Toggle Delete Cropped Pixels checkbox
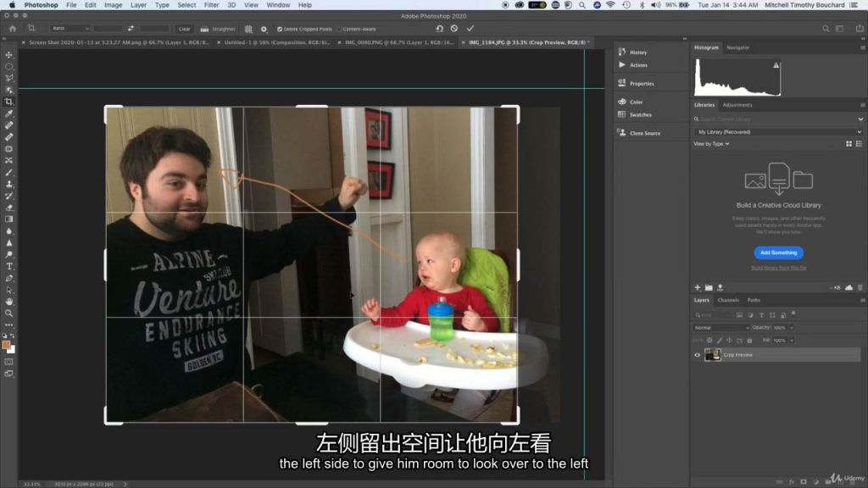The width and height of the screenshot is (868, 488). click(280, 29)
